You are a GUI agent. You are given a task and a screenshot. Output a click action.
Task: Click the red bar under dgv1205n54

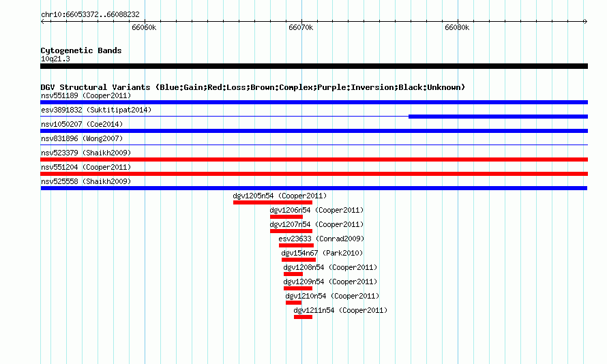(273, 202)
